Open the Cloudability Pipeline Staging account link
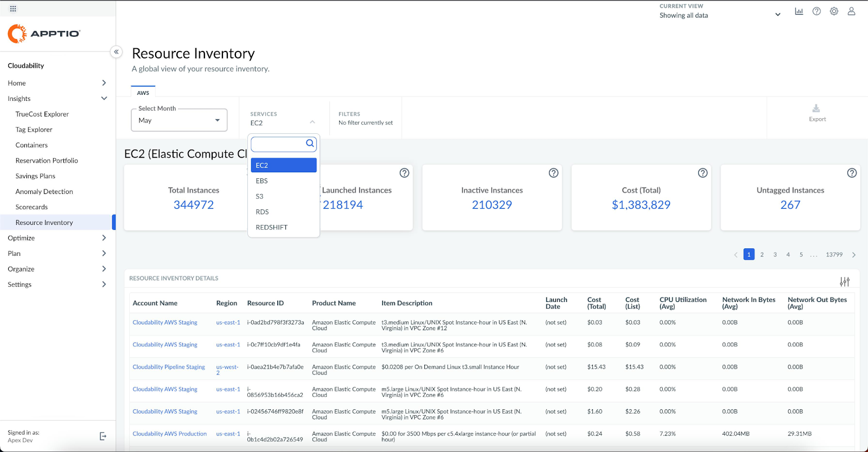 (x=169, y=367)
